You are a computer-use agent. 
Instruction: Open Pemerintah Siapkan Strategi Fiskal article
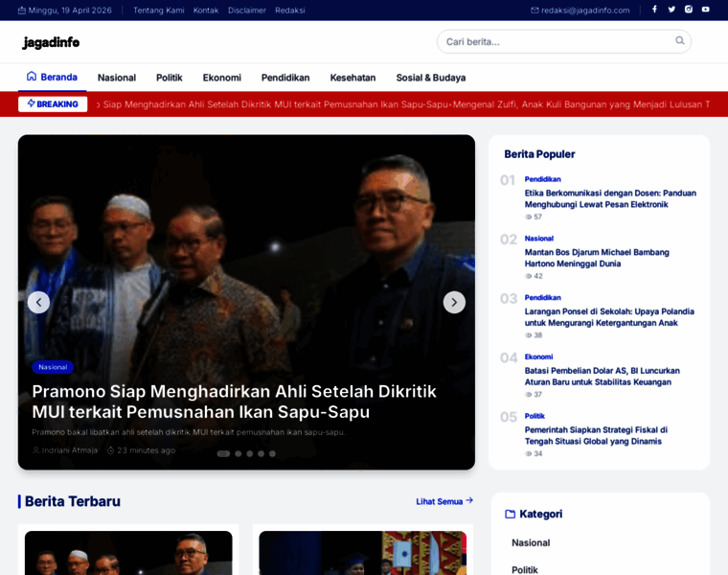pyautogui.click(x=596, y=436)
